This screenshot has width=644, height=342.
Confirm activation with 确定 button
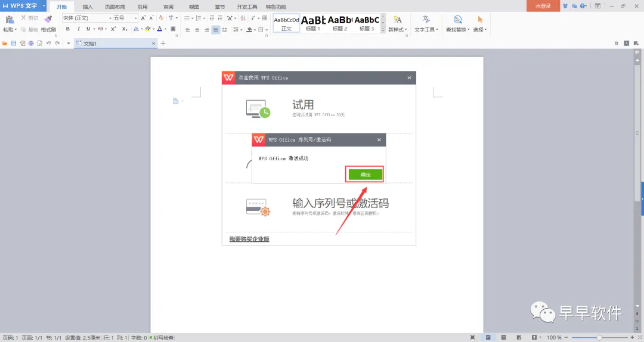(x=366, y=175)
